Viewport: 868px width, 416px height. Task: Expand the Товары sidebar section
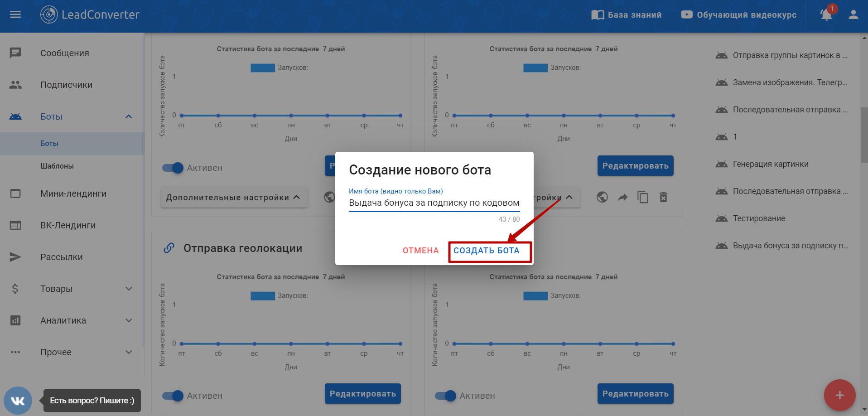coord(129,289)
